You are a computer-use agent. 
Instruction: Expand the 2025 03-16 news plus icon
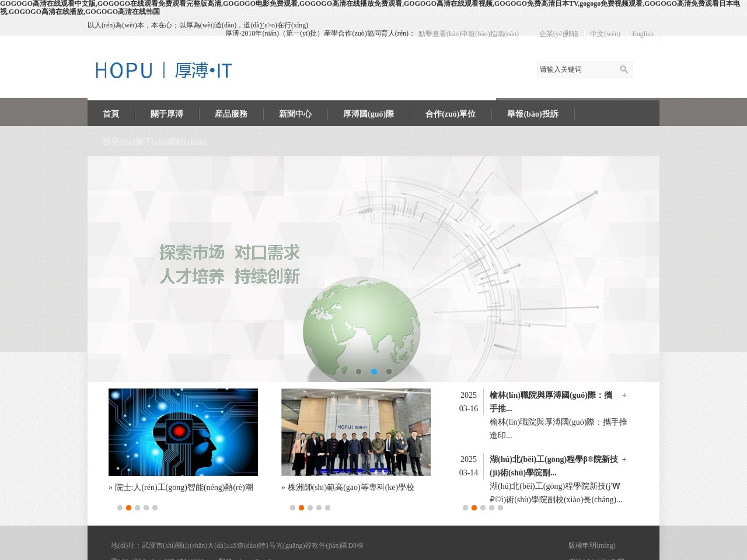624,395
